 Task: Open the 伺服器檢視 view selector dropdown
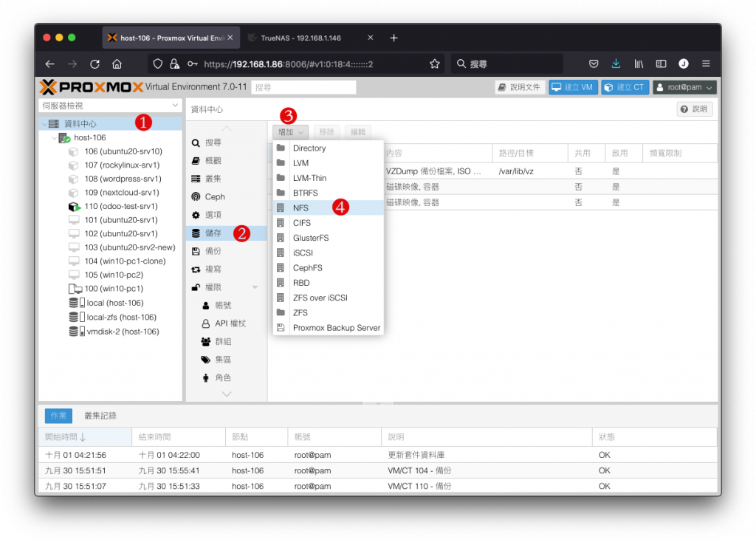coord(111,106)
